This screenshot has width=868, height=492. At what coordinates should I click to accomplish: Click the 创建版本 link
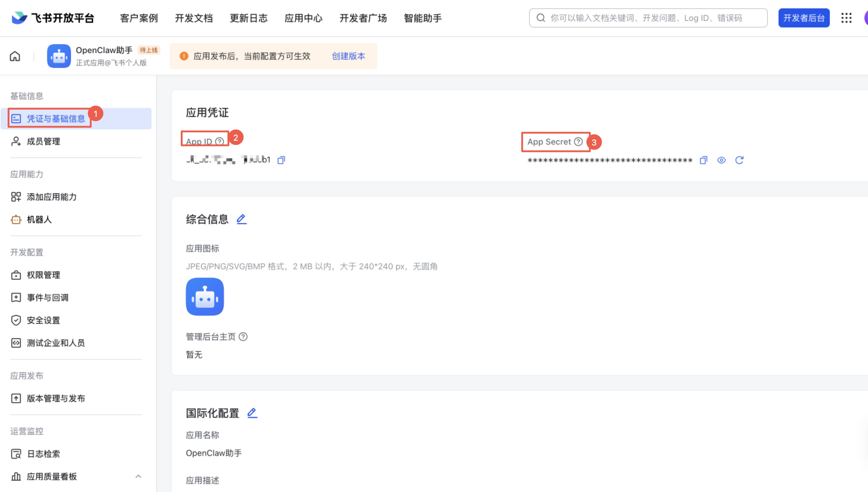pos(348,56)
